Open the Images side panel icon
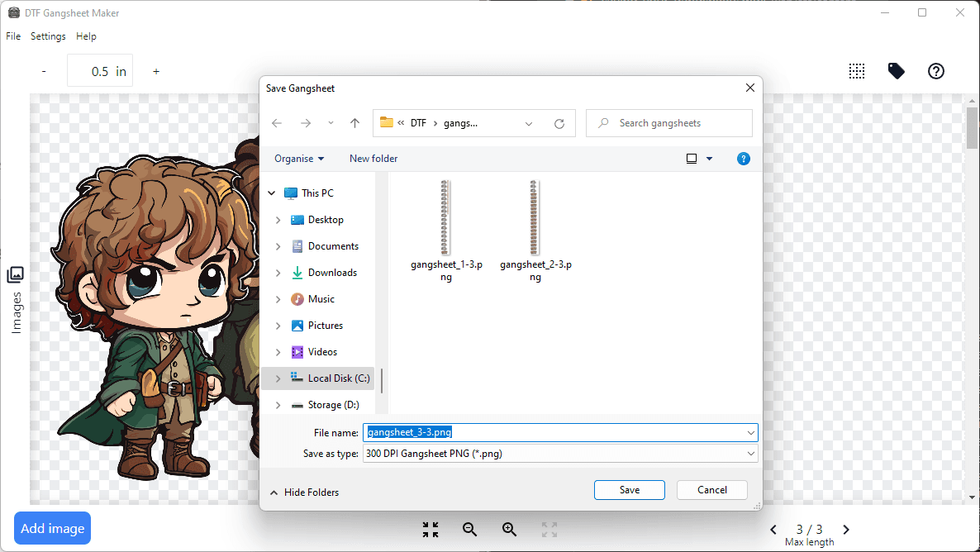Screen dimensions: 980x552 (16, 275)
